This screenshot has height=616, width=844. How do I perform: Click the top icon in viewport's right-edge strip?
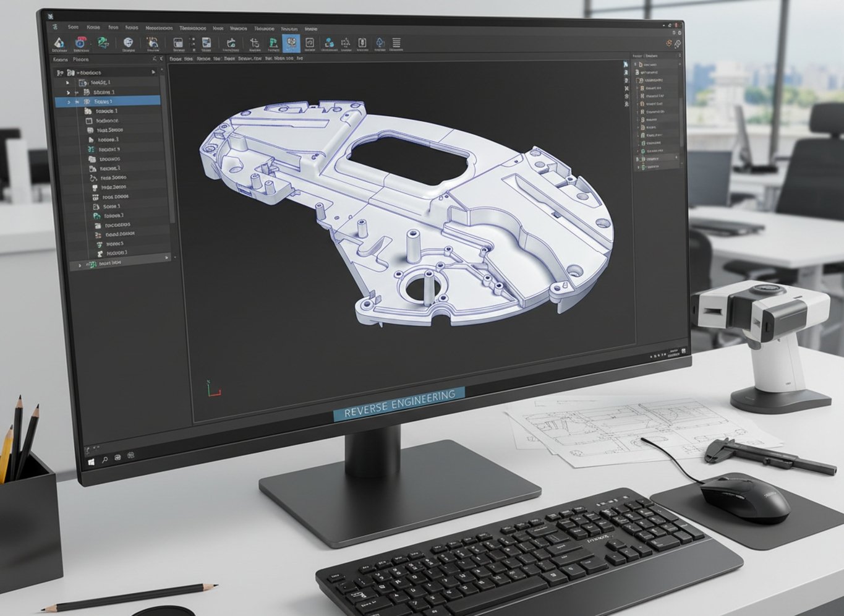click(626, 64)
